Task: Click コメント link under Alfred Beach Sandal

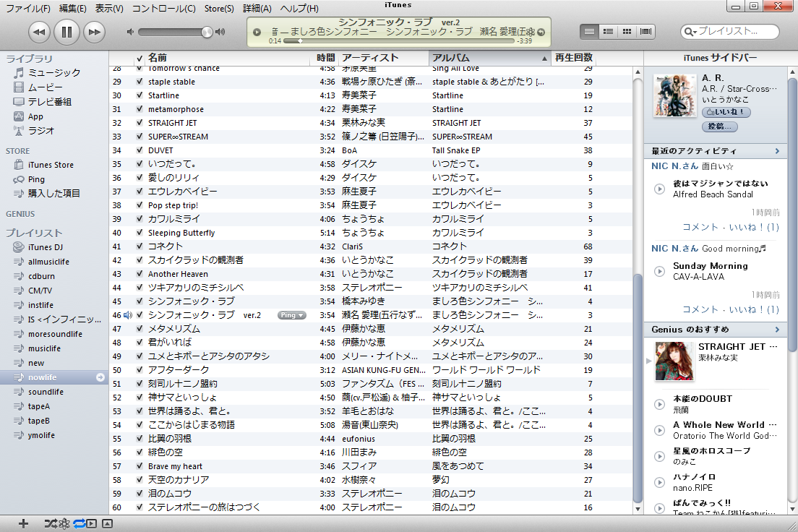Action: tap(700, 227)
